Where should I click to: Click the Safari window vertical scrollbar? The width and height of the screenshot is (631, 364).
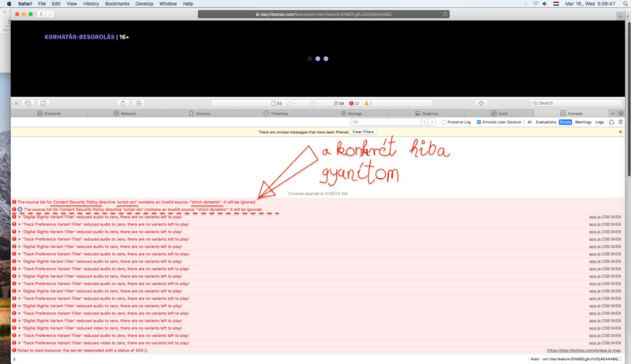(x=628, y=98)
